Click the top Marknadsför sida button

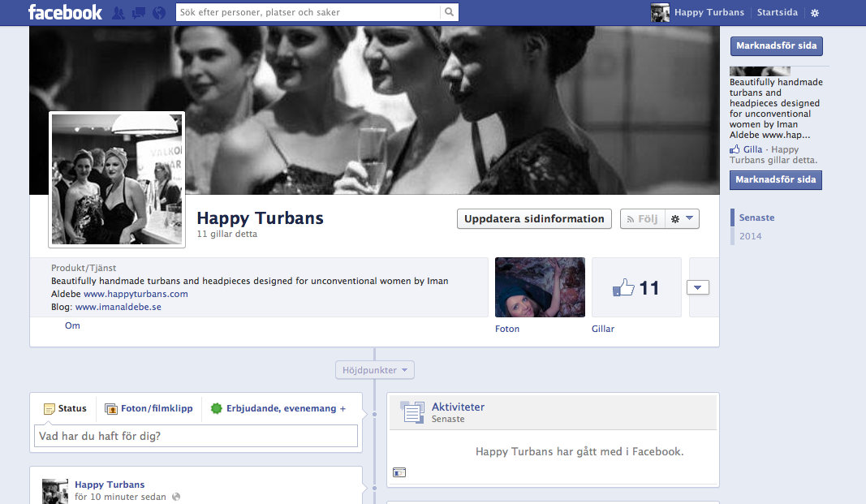click(x=776, y=46)
